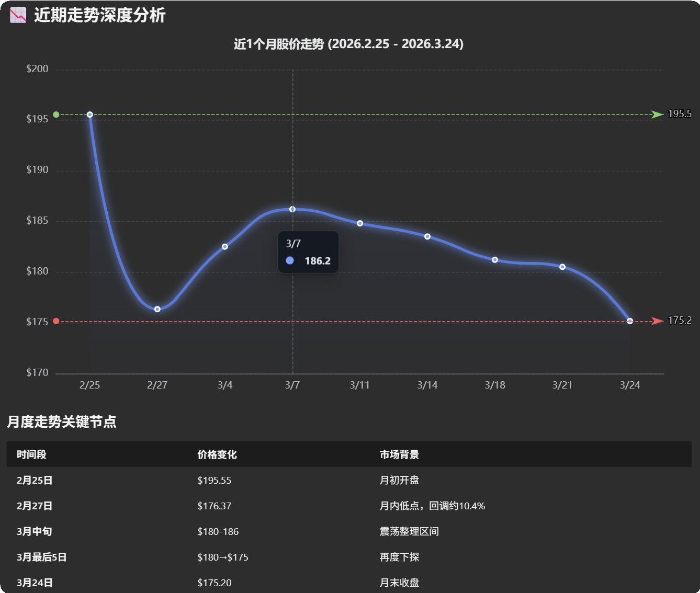
Task: Click the $200 y-axis label
Action: 37,69
